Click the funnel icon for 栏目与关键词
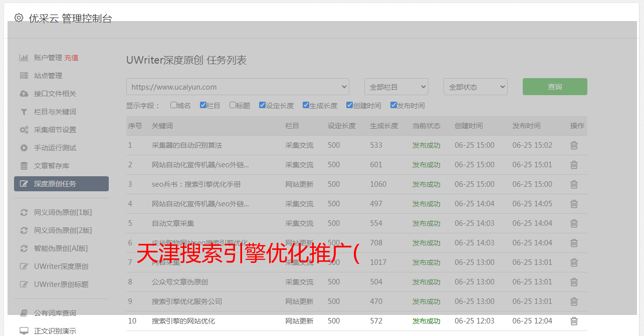The height and width of the screenshot is (336, 644). [24, 112]
